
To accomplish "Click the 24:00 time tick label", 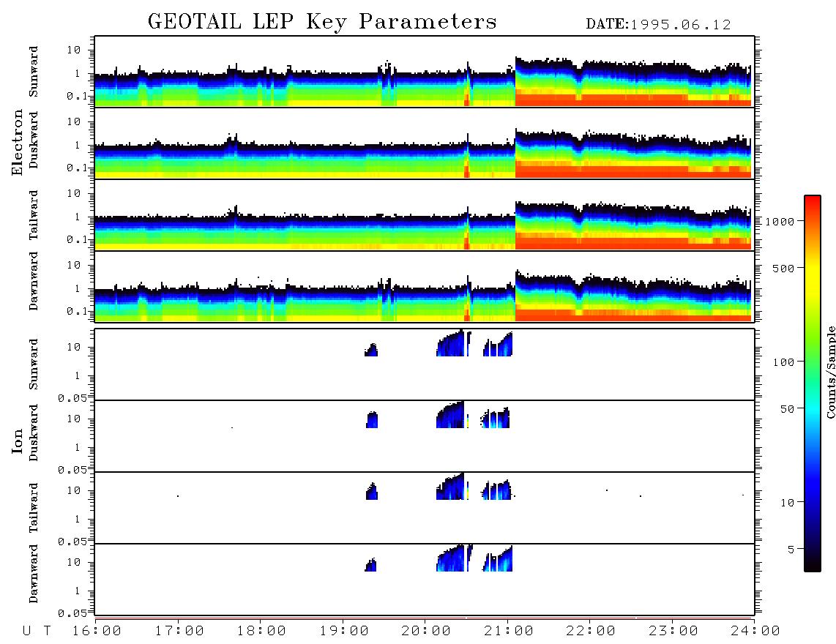I will 755,632.
